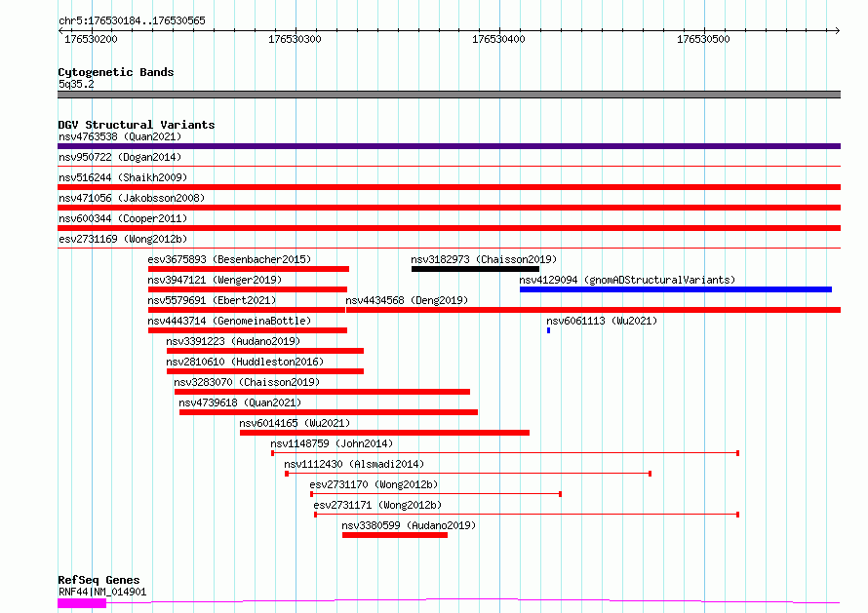The image size is (868, 613).
Task: Click the red bar for nsv516244 (Shaikh2009)
Action: coord(449,187)
